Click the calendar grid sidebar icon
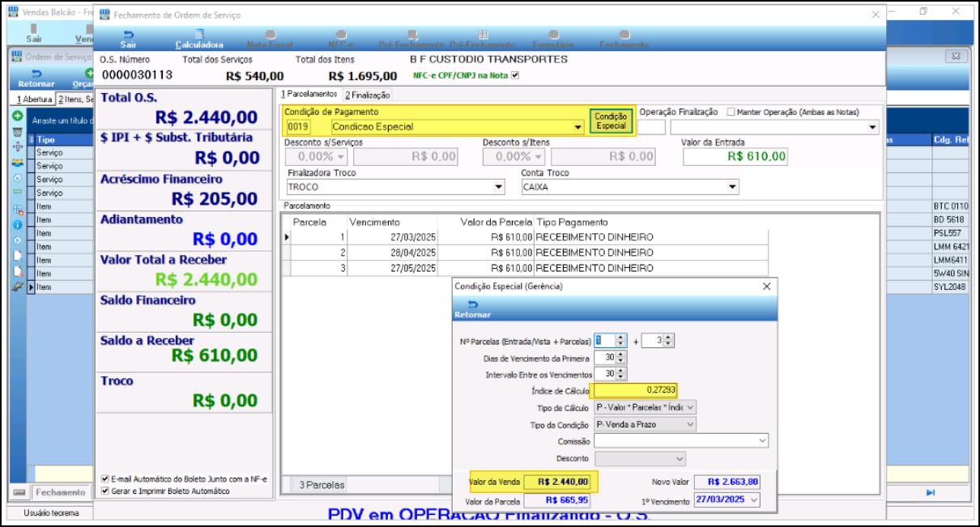 coord(17,210)
